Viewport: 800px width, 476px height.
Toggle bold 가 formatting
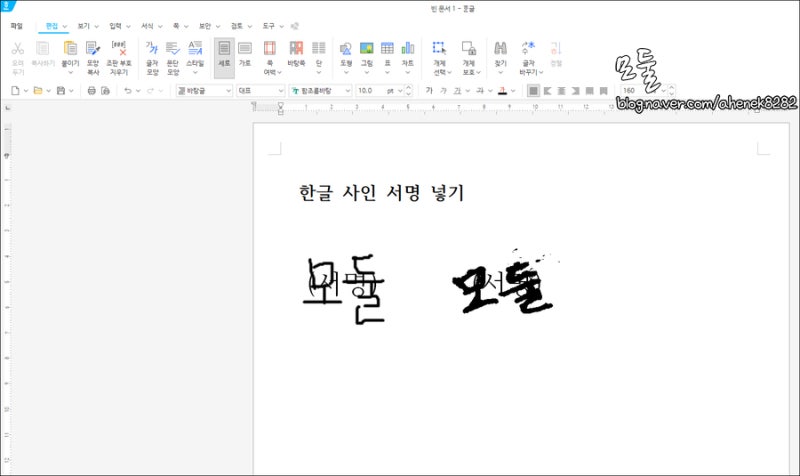click(429, 91)
